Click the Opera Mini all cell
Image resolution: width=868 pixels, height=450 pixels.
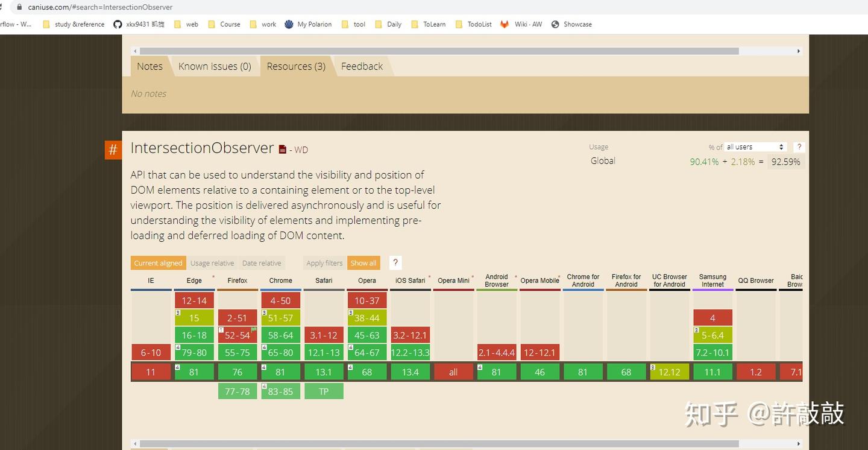click(x=453, y=372)
